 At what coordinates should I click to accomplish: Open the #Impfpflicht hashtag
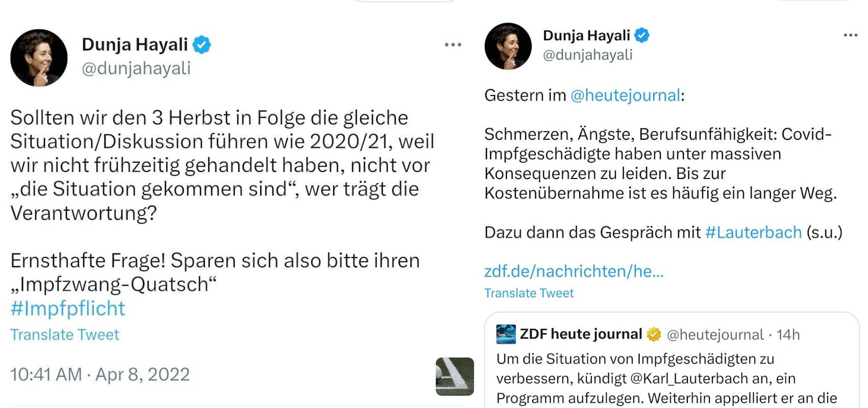point(67,309)
